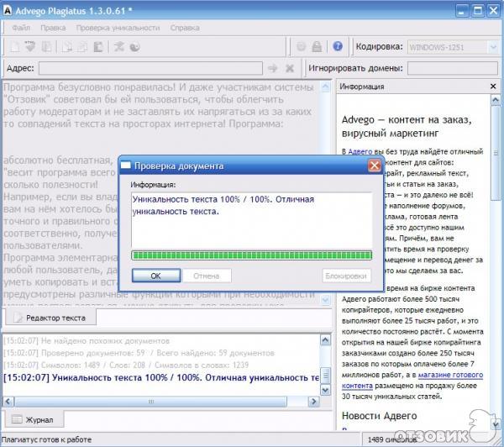
Task: Click the Блокировки button in dialog
Action: pos(346,276)
